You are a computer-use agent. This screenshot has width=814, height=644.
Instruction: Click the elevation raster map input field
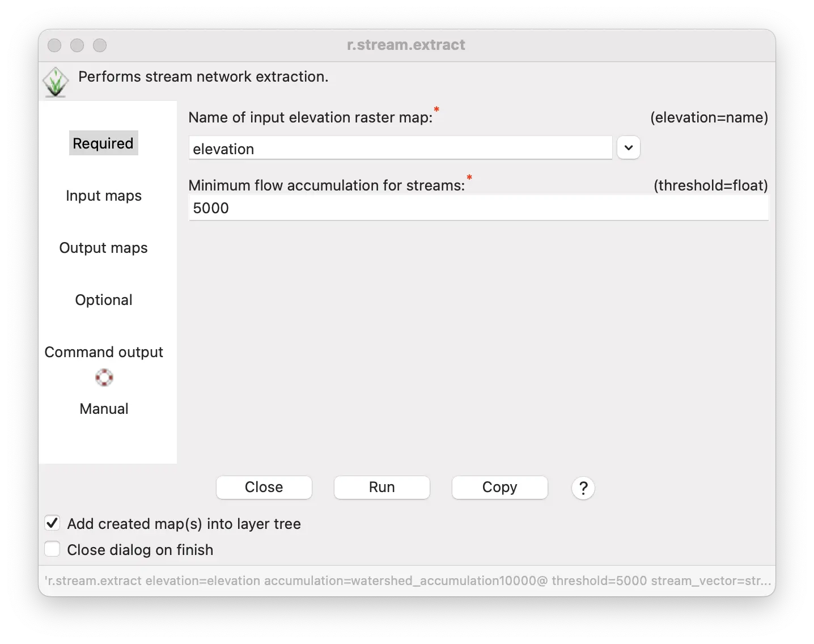(x=400, y=149)
